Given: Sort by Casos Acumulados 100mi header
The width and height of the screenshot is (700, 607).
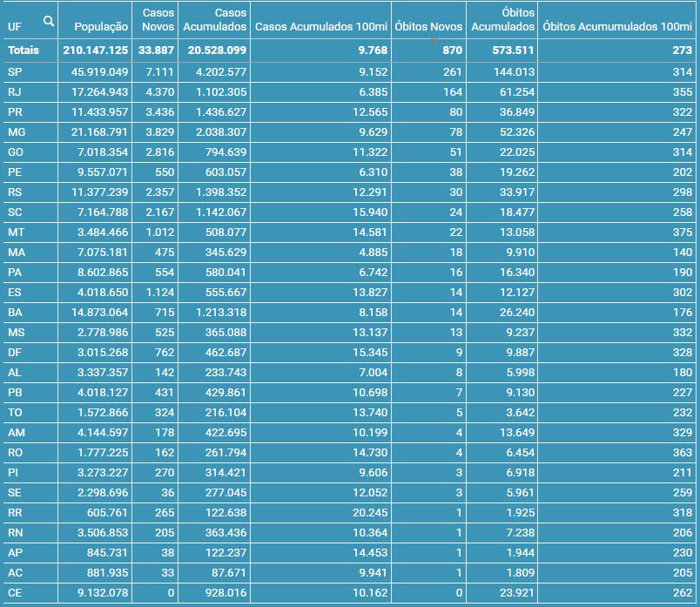Looking at the screenshot, I should coord(321,27).
